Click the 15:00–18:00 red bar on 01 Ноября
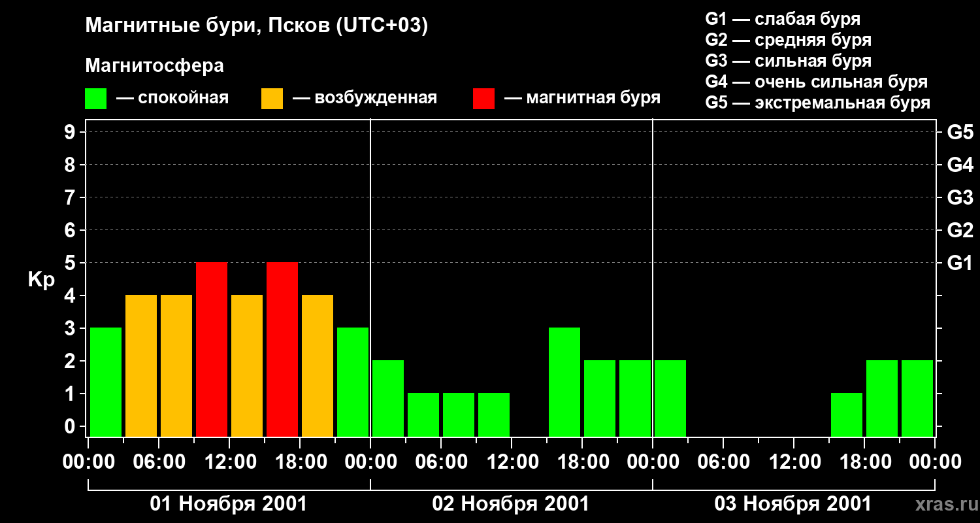 282,349
